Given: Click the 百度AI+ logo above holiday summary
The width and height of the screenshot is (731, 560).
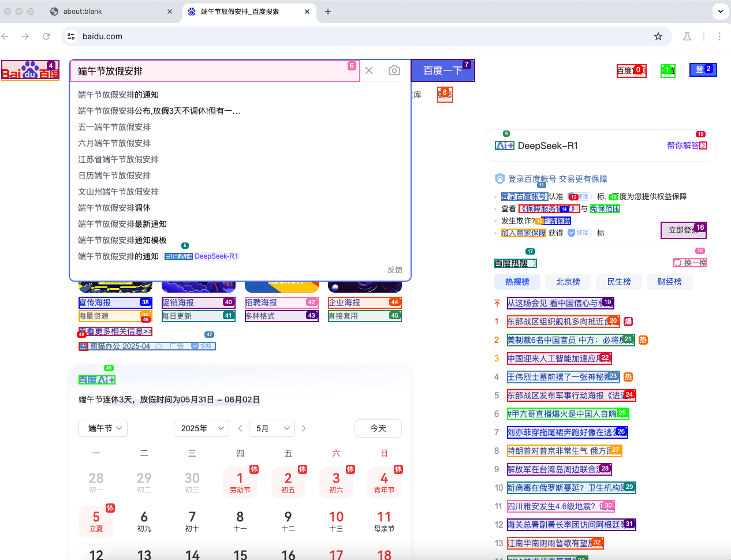Looking at the screenshot, I should tap(97, 380).
